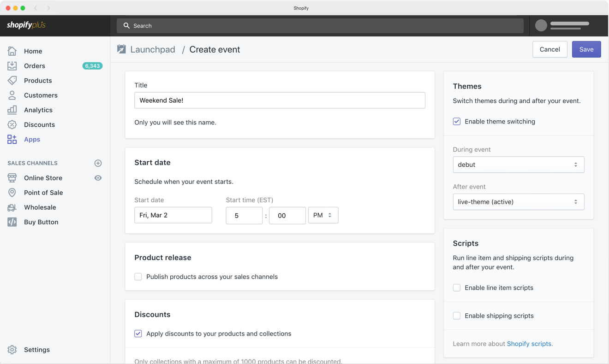Click the Point of Sale pin icon
The height and width of the screenshot is (364, 609).
(12, 193)
